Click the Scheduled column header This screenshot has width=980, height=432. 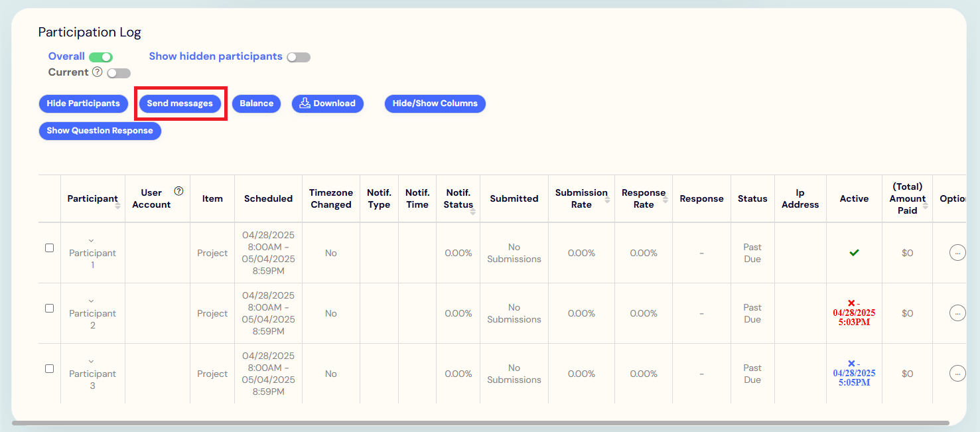(x=268, y=198)
